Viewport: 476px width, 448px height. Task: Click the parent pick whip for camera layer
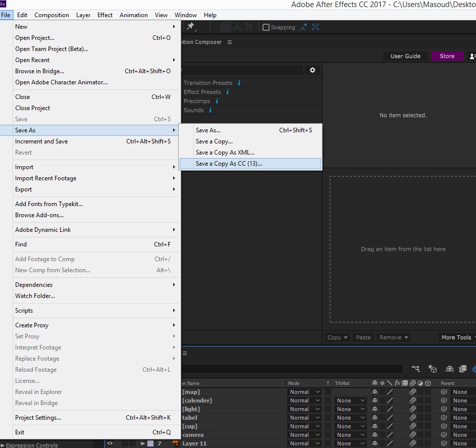coord(444,435)
